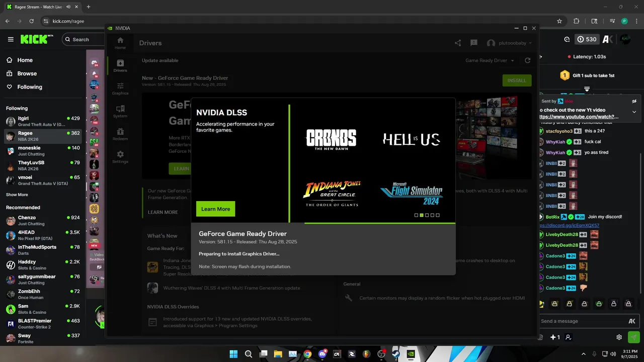Select the third carousel indicator dot
The width and height of the screenshot is (644, 362).
427,215
